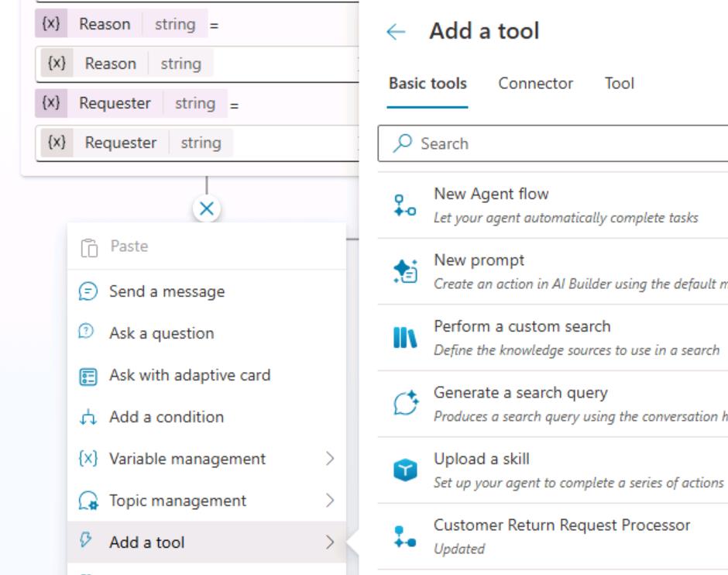The image size is (728, 575).
Task: Click the variable icon in the Requester input box
Action: coord(57,142)
